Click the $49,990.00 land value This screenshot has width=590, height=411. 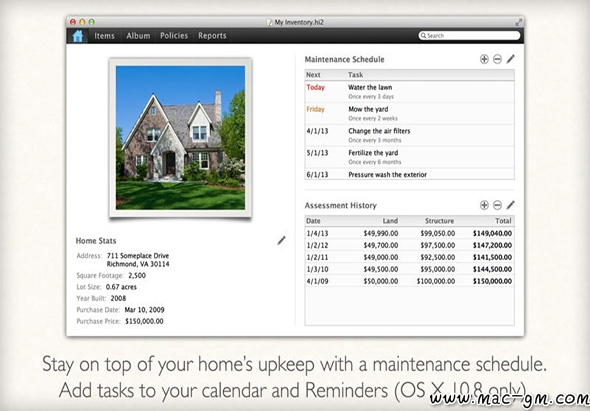pyautogui.click(x=381, y=233)
